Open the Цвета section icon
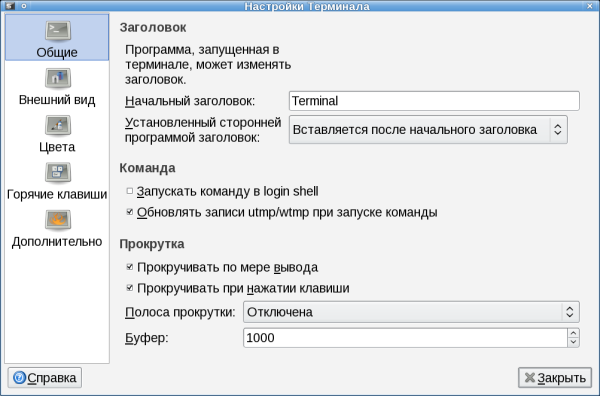 pyautogui.click(x=57, y=125)
